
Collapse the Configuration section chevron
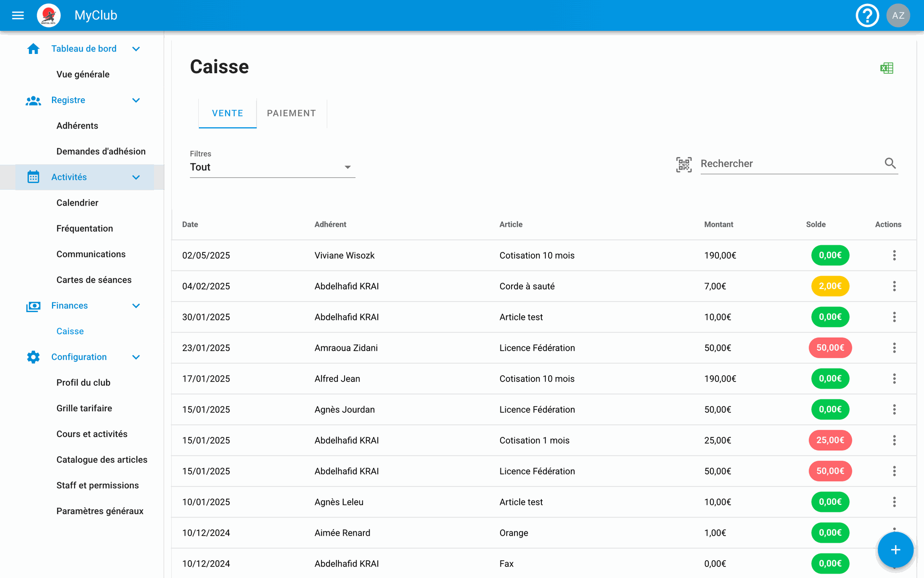(x=136, y=357)
